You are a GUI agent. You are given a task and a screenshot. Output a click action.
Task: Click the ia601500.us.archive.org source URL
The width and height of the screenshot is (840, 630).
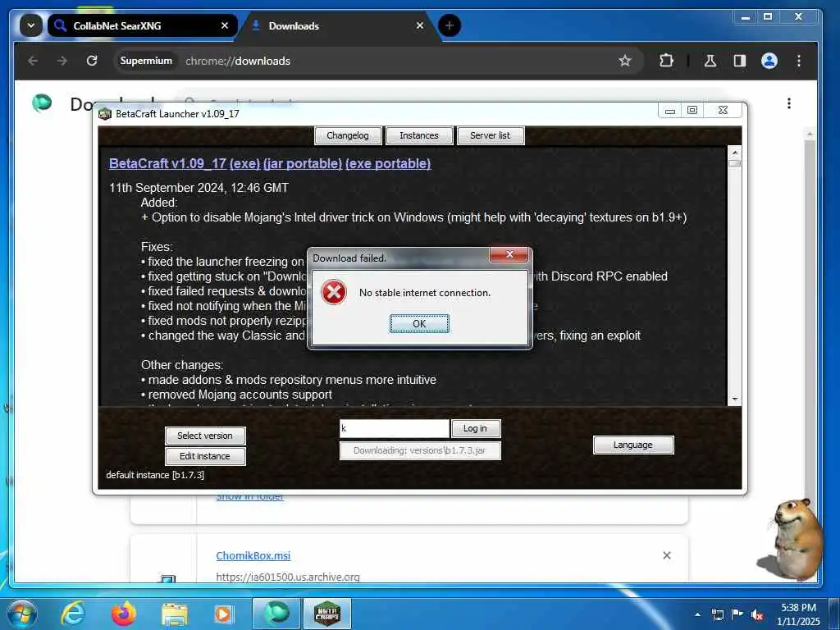click(x=288, y=577)
